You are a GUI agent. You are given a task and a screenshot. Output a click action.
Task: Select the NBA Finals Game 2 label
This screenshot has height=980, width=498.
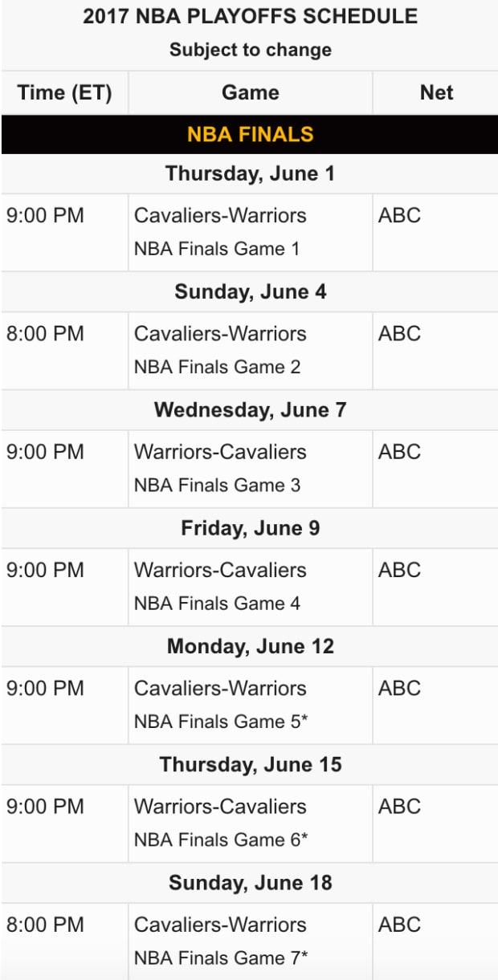[217, 367]
